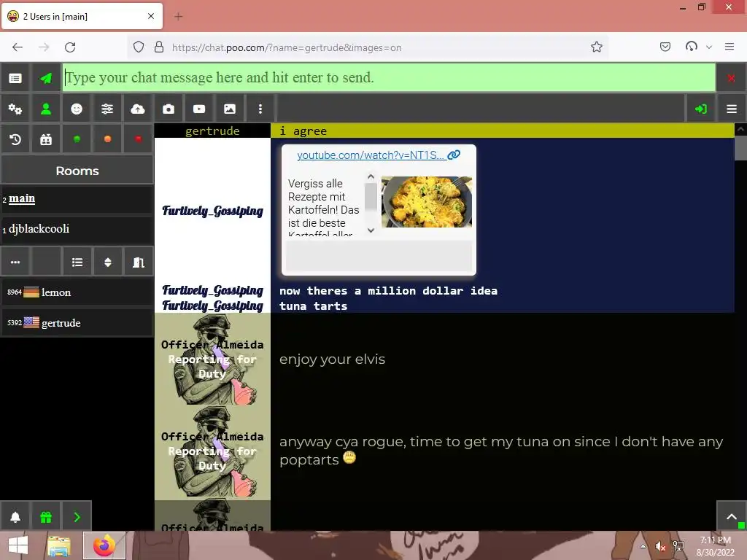Click the Rooms header button
This screenshot has width=747, height=560.
click(x=77, y=171)
